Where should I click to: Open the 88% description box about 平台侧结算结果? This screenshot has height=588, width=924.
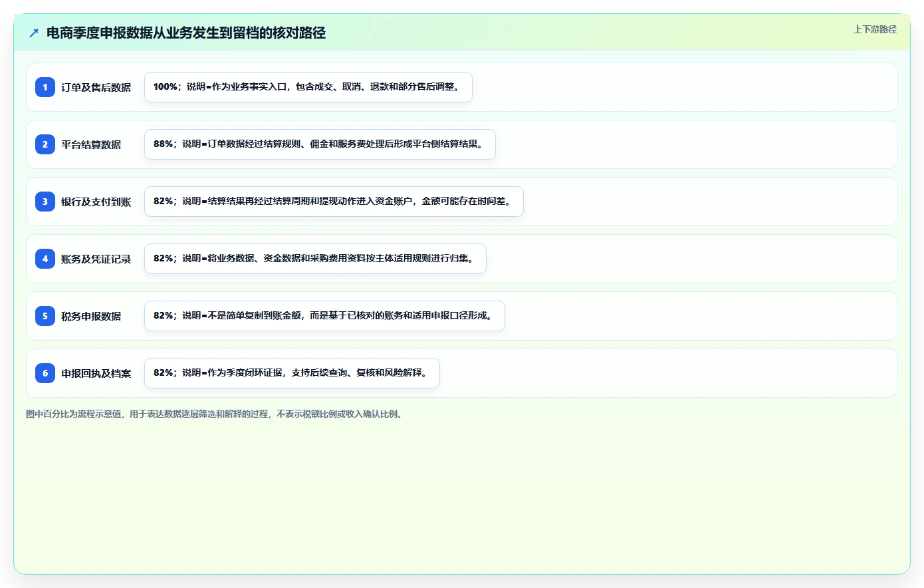[320, 144]
